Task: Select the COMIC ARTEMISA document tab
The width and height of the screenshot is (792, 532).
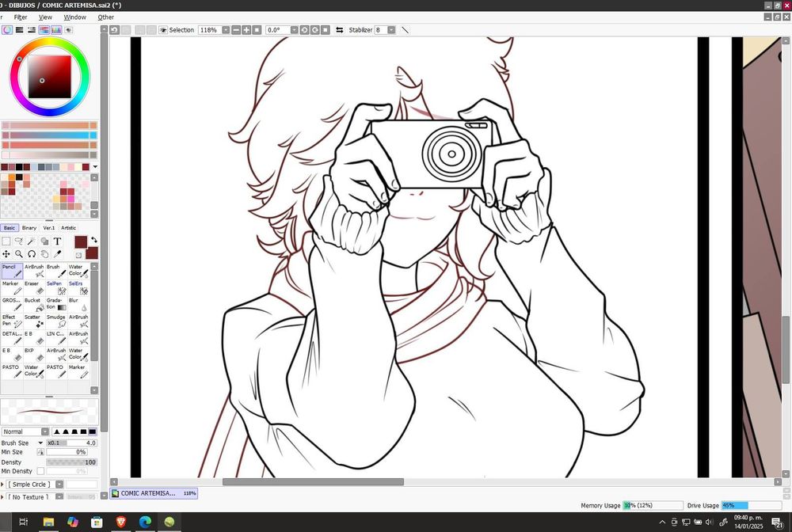Action: [x=154, y=494]
